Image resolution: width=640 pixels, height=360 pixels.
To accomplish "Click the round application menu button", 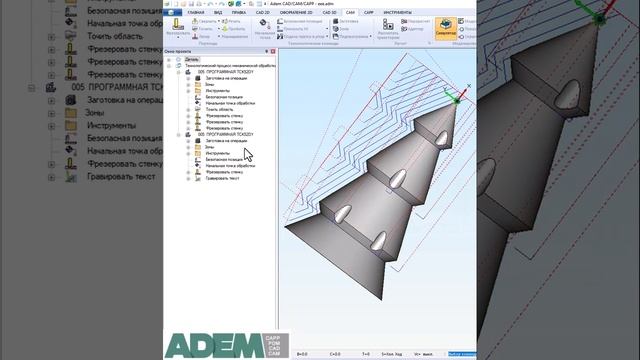I will click(x=172, y=12).
